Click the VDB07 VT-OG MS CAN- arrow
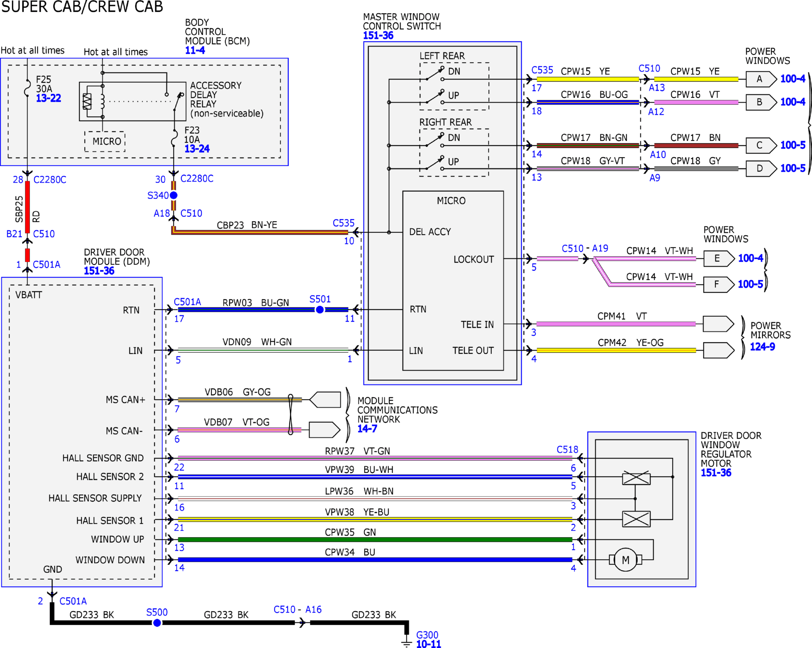 [324, 430]
